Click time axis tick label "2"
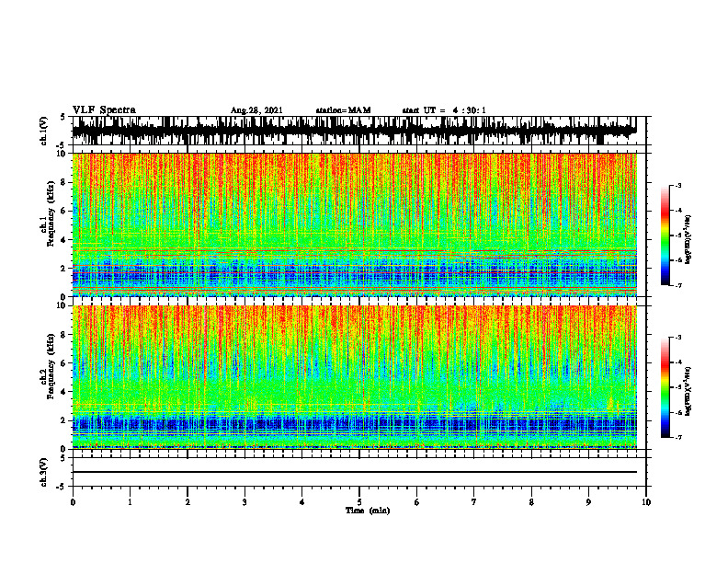The width and height of the screenshot is (728, 563). [x=188, y=502]
